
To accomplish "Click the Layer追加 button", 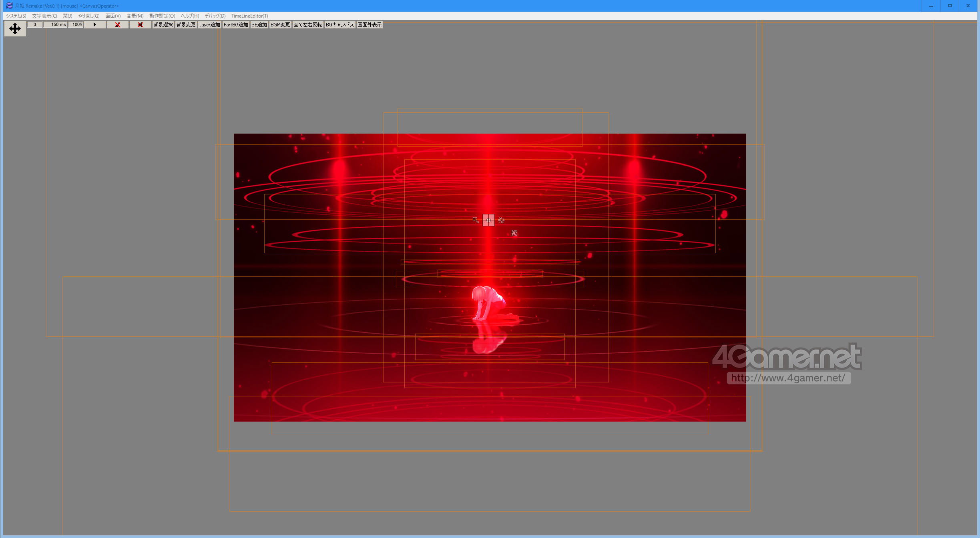I will coord(209,25).
